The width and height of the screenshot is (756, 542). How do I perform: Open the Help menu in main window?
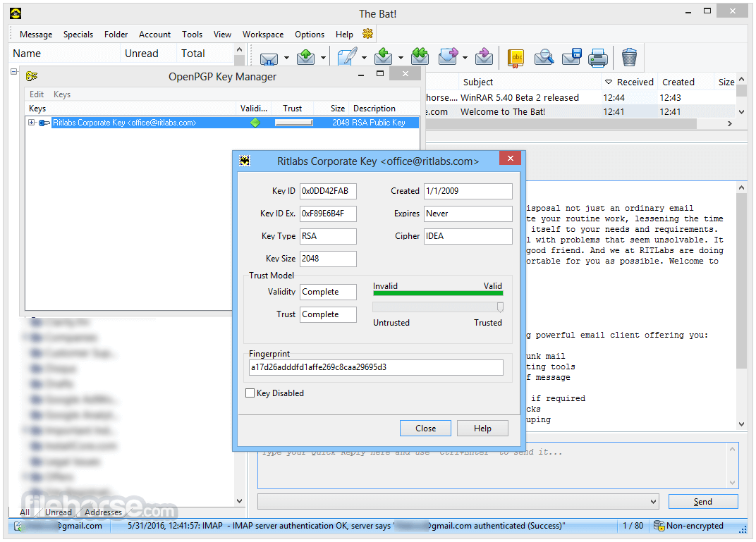344,35
